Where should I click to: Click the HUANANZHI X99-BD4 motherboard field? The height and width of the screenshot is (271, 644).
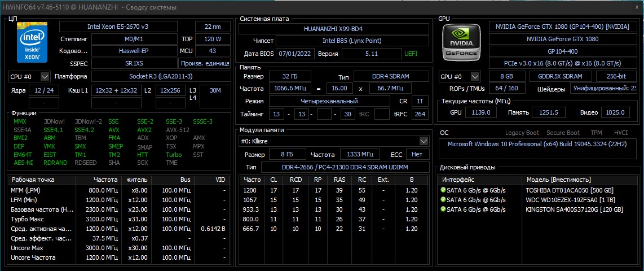(x=333, y=29)
